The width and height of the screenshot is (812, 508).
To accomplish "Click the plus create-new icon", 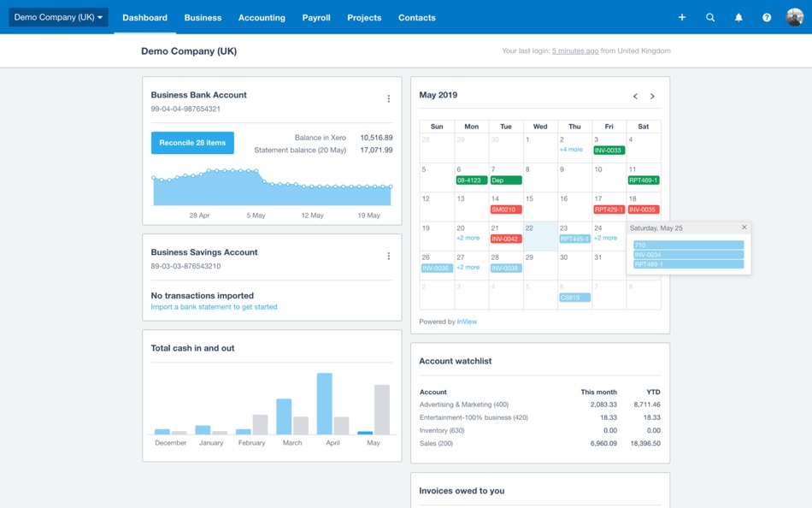I will 682,17.
